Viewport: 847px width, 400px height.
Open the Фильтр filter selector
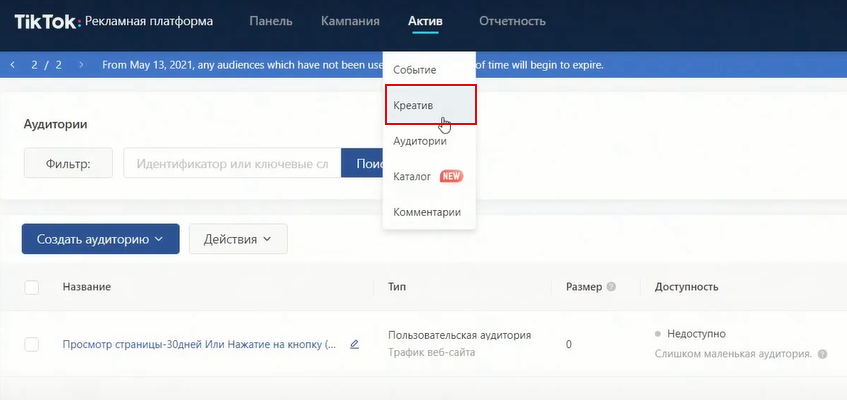click(68, 163)
